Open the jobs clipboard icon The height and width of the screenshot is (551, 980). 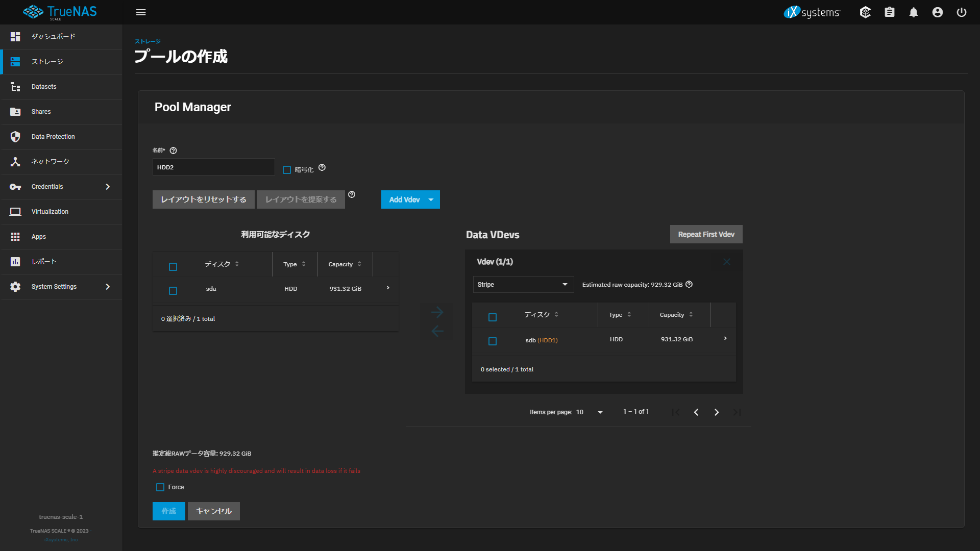890,12
